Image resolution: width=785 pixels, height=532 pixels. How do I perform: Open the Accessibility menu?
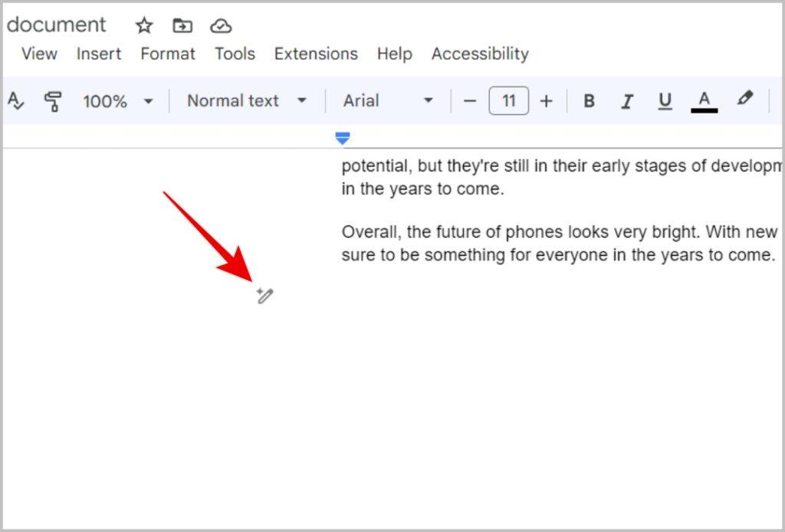coord(480,54)
